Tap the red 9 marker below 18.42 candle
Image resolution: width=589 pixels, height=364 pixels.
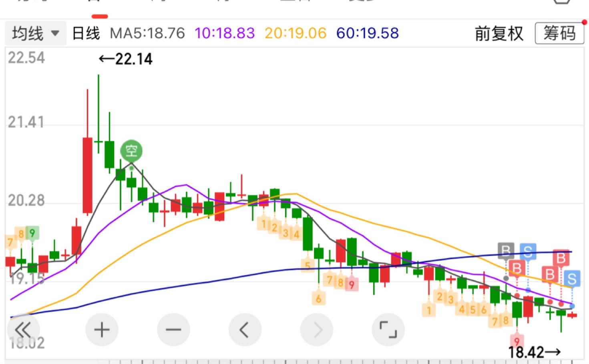[x=517, y=342]
